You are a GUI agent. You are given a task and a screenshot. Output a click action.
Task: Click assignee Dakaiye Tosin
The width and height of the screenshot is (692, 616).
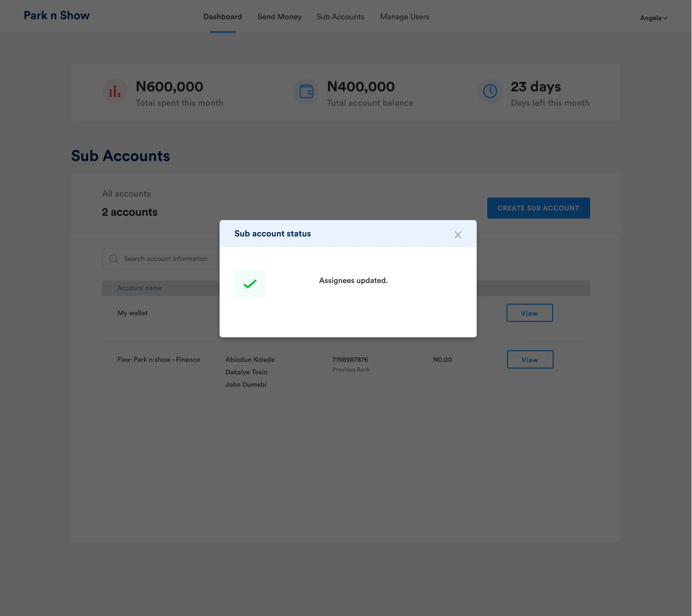(x=247, y=372)
